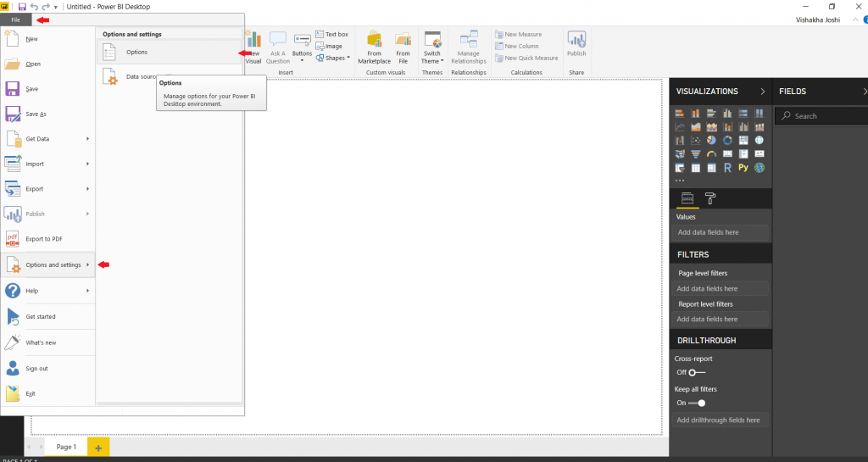Select the Page 1 tab
This screenshot has height=462, width=868.
pyautogui.click(x=66, y=447)
